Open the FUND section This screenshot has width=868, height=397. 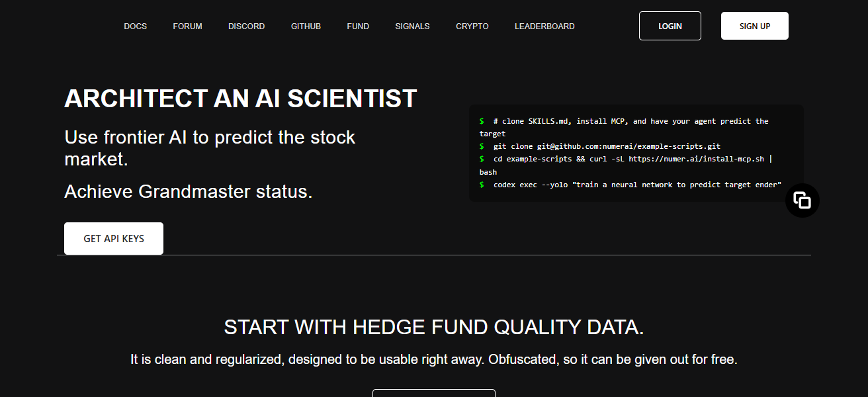click(358, 26)
